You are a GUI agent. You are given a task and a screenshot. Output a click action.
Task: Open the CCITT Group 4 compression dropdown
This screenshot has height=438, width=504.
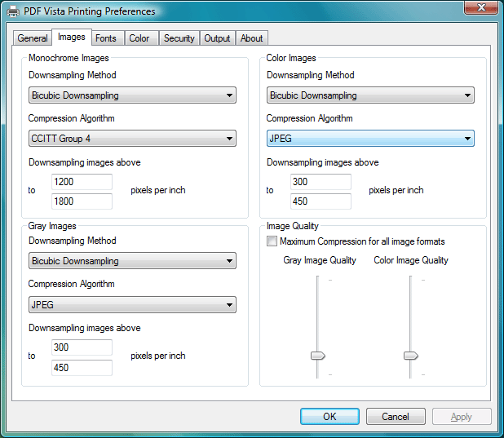(132, 139)
